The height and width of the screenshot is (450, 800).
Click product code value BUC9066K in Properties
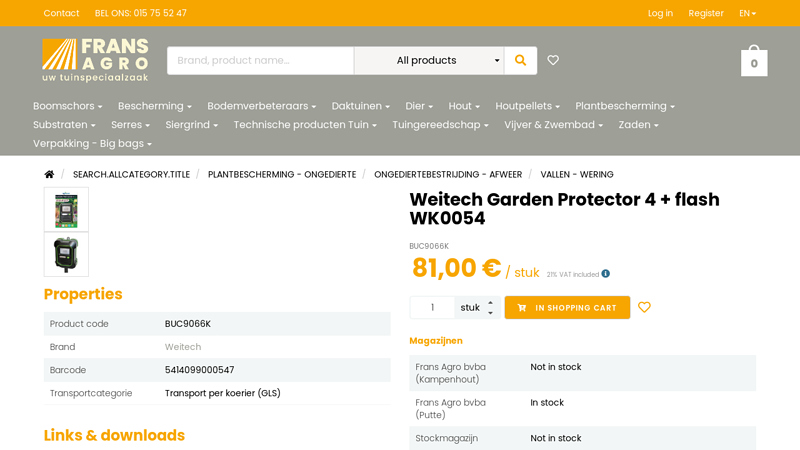coord(188,324)
